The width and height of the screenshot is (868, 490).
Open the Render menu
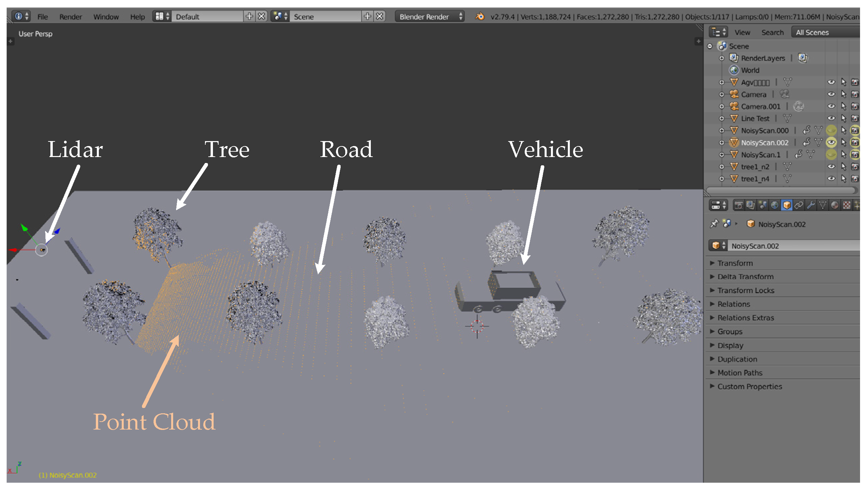[70, 17]
